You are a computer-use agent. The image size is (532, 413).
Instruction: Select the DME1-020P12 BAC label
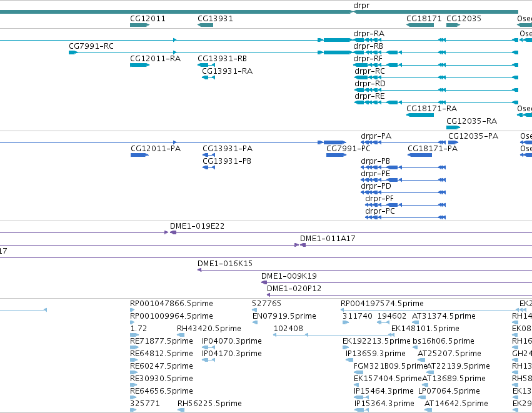tap(294, 289)
